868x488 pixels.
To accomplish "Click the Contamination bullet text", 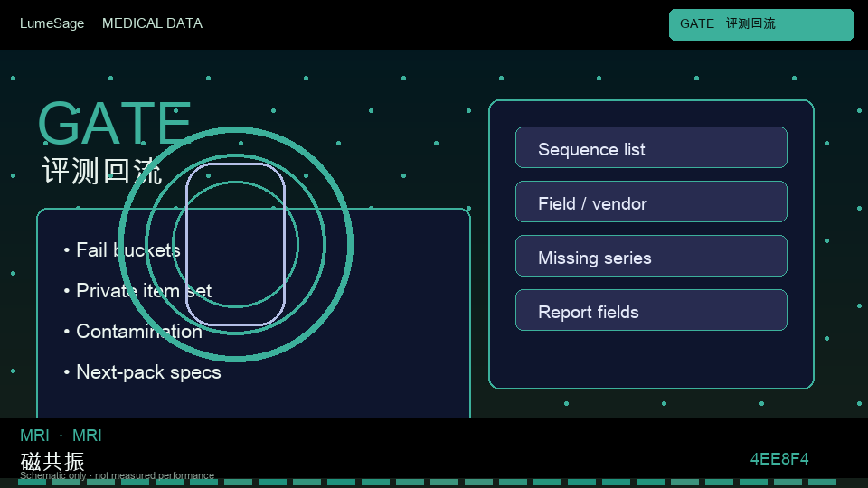I will click(x=139, y=332).
